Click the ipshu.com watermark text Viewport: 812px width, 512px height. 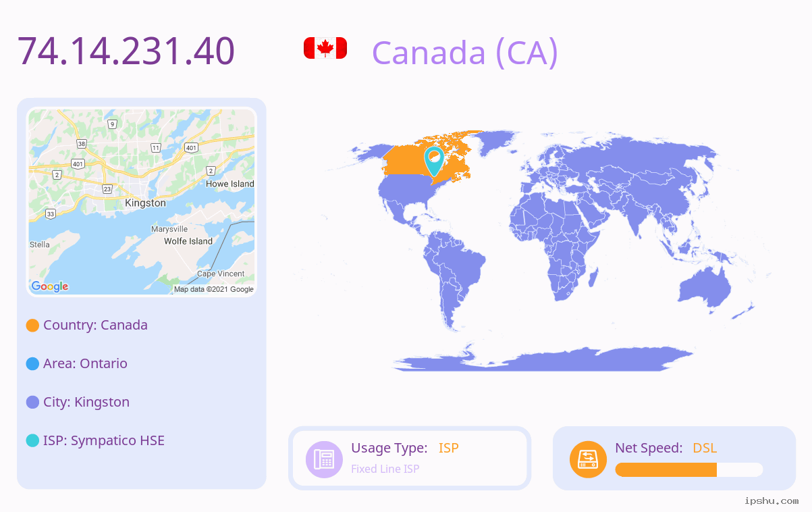click(772, 501)
